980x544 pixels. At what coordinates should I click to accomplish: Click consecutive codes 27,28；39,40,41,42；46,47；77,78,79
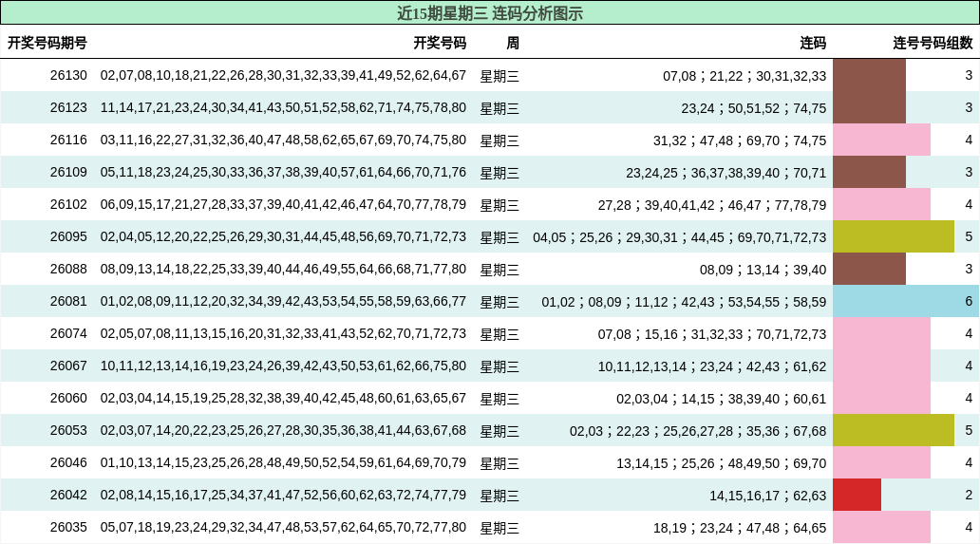point(712,205)
